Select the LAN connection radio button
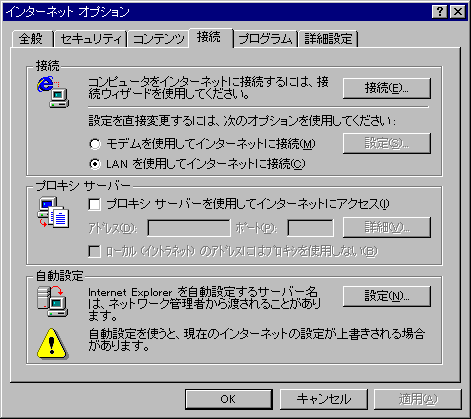 tap(95, 164)
